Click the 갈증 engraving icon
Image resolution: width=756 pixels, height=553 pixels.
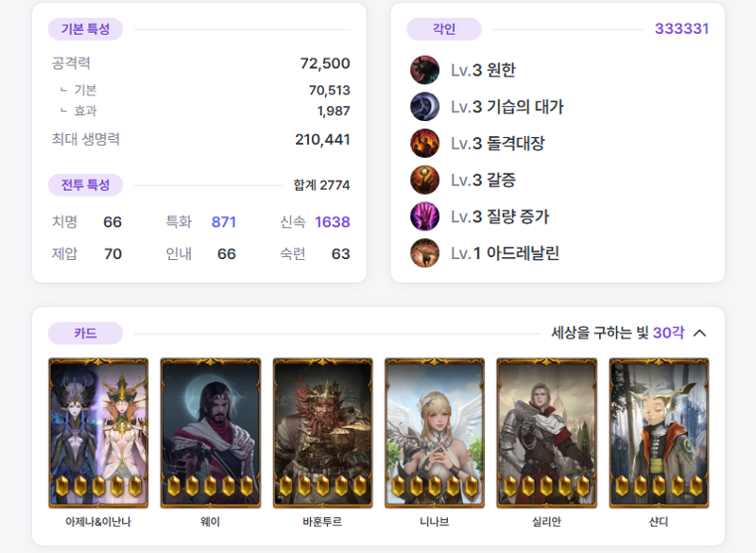pos(424,180)
